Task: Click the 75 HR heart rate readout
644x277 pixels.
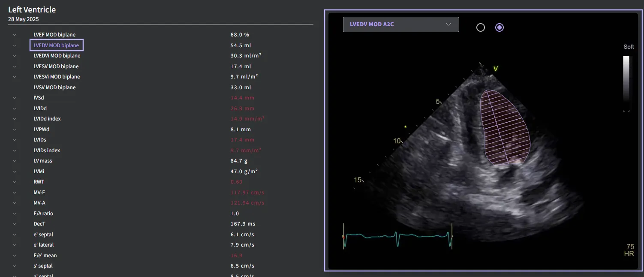Action: click(x=629, y=250)
